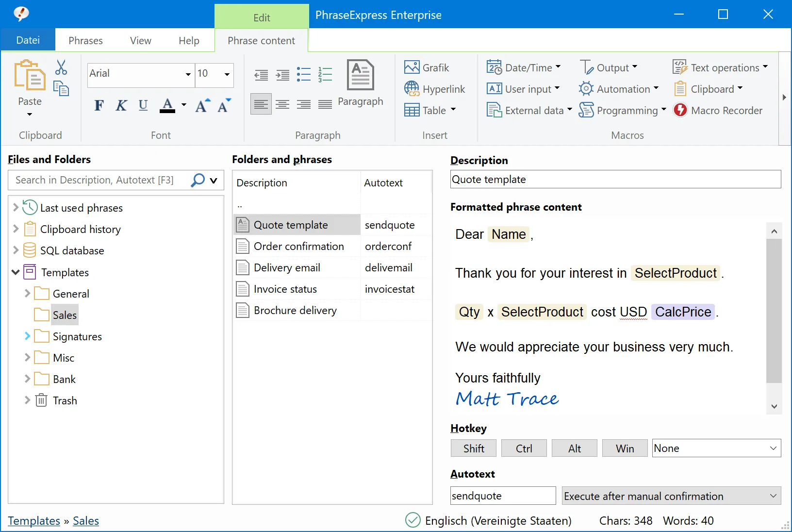Insert a bulleted list

[303, 75]
